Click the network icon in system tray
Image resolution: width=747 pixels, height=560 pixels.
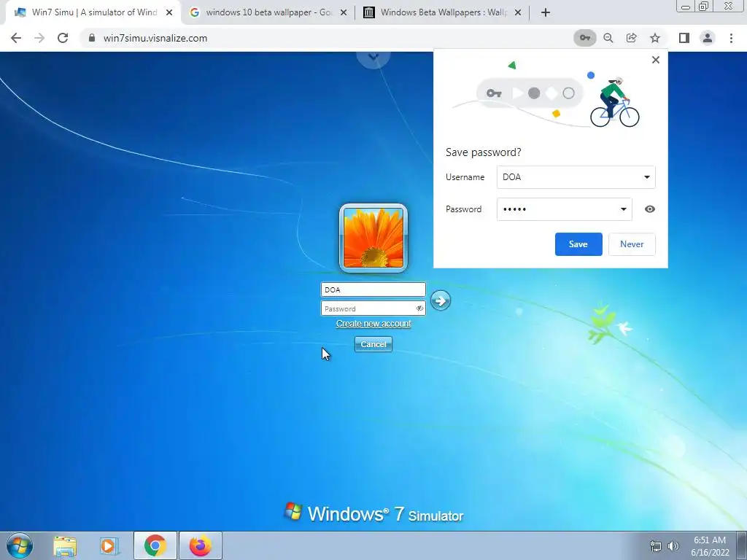point(656,546)
